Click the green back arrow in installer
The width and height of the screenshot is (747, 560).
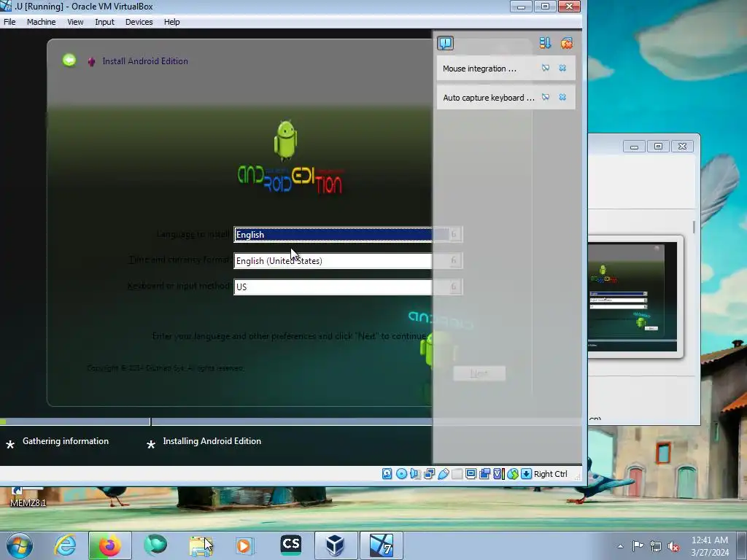[69, 60]
